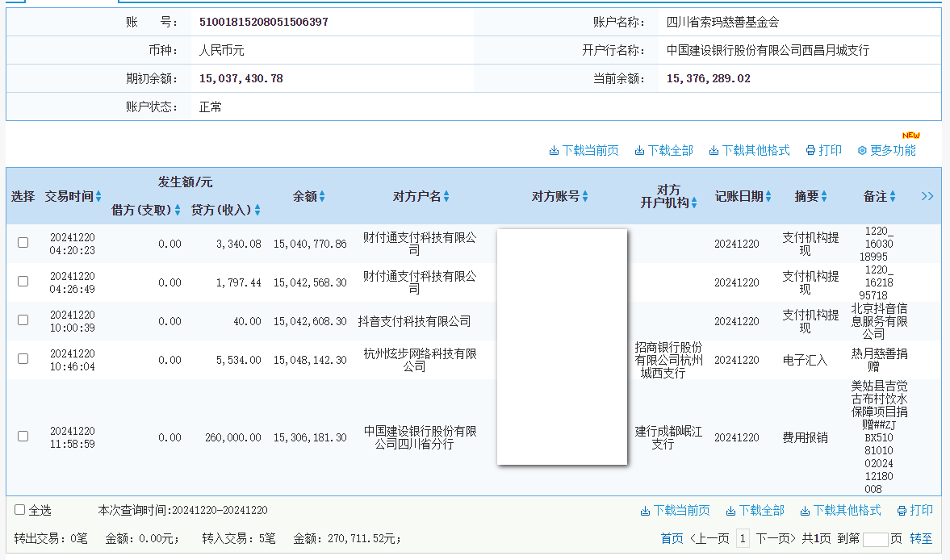
Task: Sort by 贷方(收入) column arrows
Action: (257, 210)
